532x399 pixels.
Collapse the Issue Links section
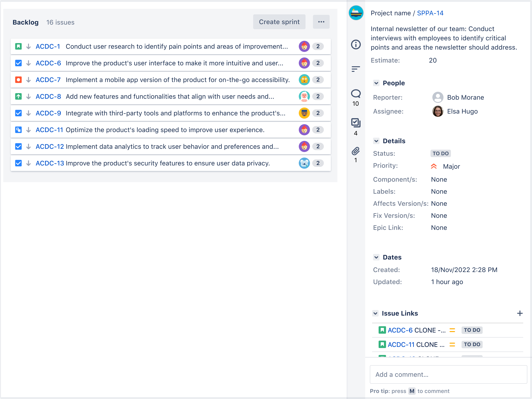point(376,313)
